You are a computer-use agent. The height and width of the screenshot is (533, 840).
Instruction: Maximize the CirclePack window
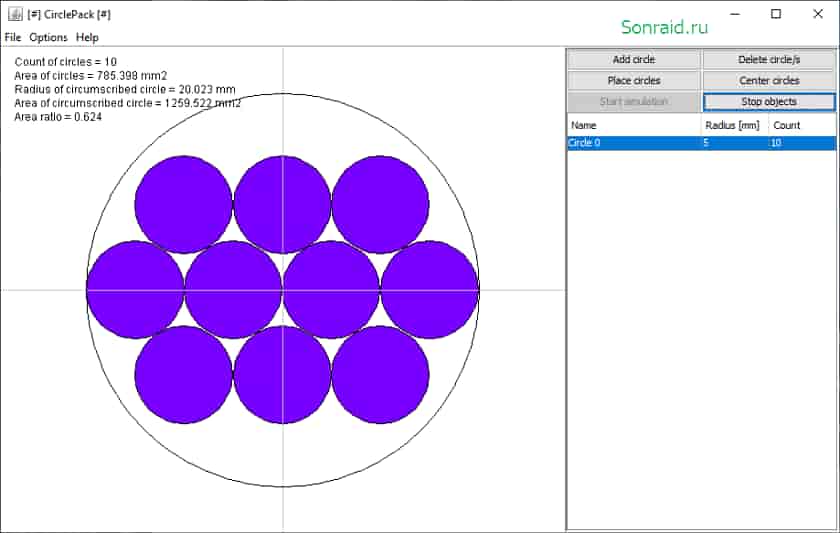[776, 14]
